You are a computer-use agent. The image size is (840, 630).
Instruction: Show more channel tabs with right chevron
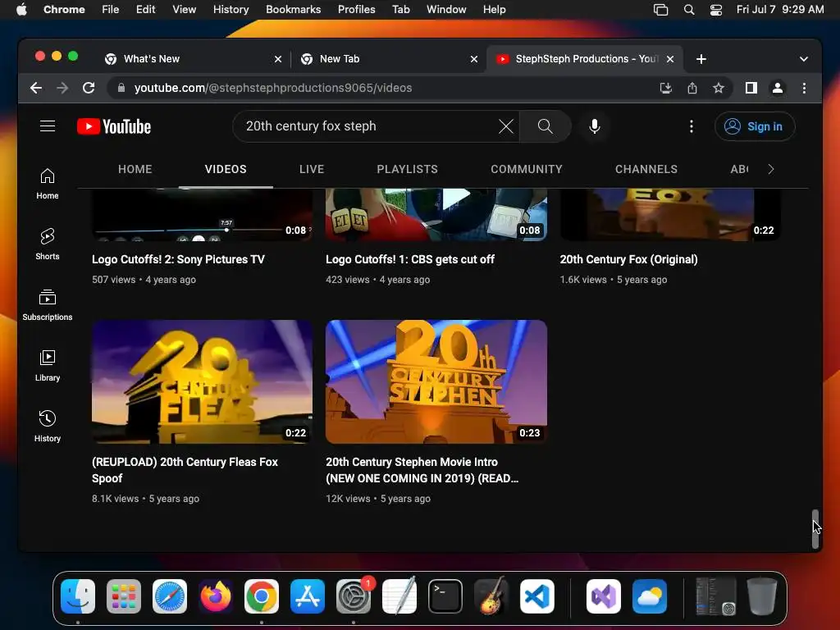[x=770, y=169]
